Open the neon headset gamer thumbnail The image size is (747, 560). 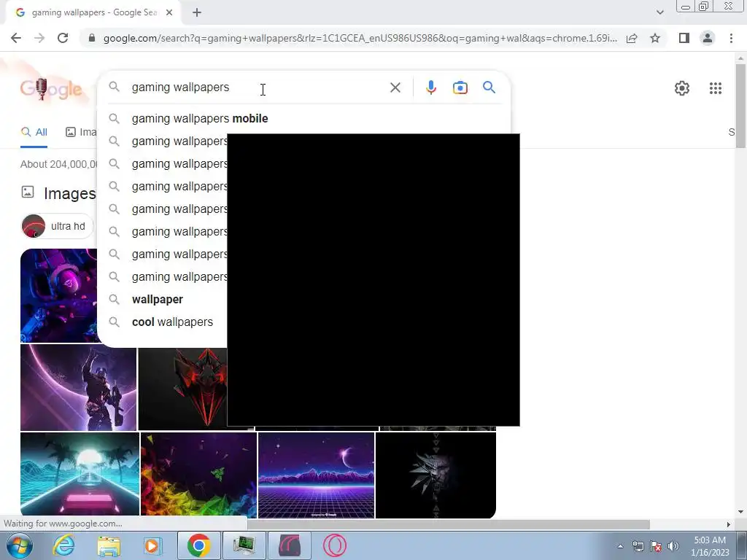[x=58, y=295]
